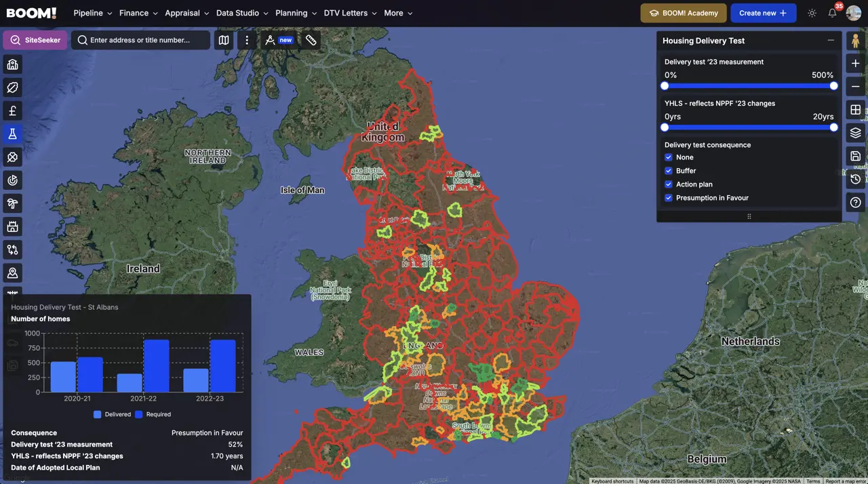Open the More dropdown menu
Screen dimensions: 868x484
click(398, 13)
